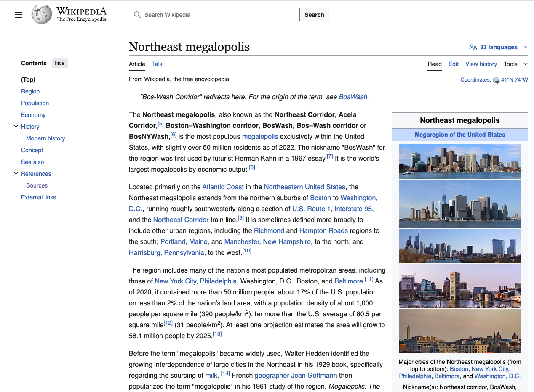Open the New York City skyline image
The image size is (534, 392).
pyautogui.click(x=459, y=204)
